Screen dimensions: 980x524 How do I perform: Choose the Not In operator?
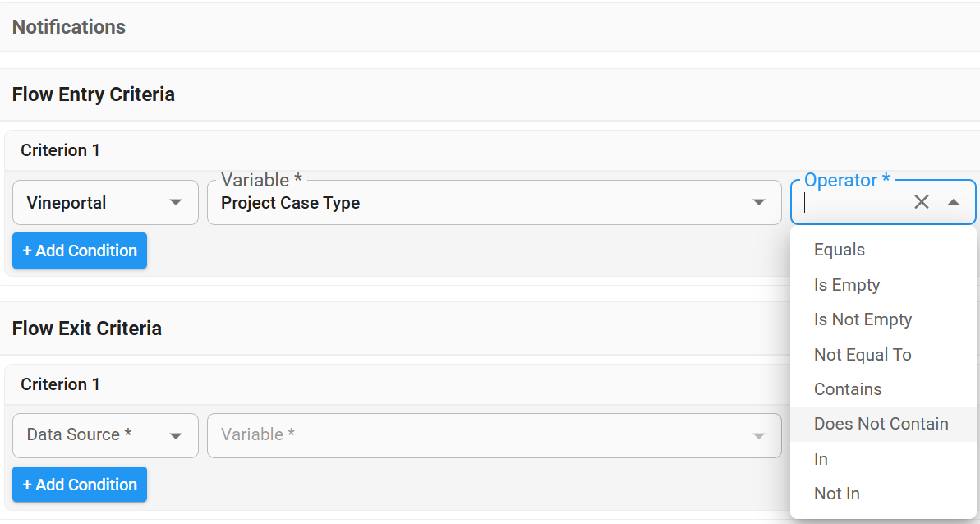coord(837,494)
